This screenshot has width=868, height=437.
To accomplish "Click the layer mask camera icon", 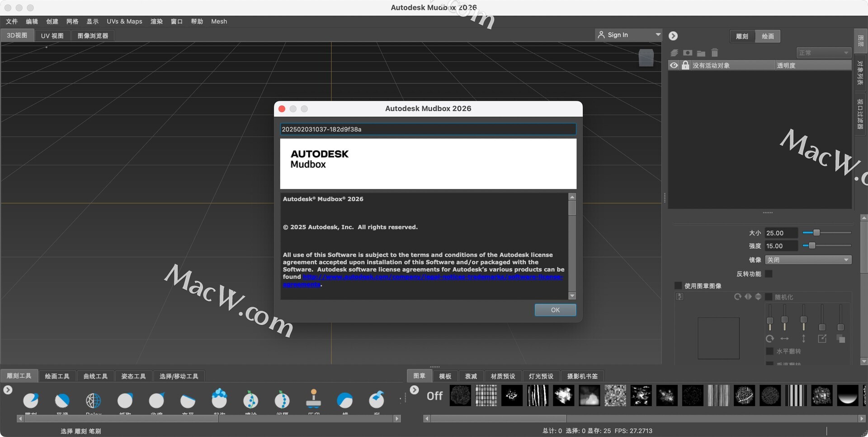I will click(688, 53).
